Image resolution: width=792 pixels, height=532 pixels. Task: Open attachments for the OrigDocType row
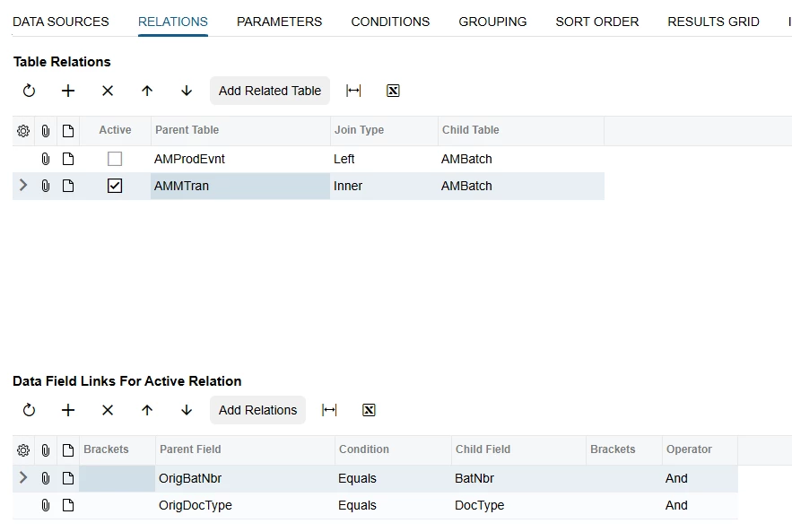point(46,505)
